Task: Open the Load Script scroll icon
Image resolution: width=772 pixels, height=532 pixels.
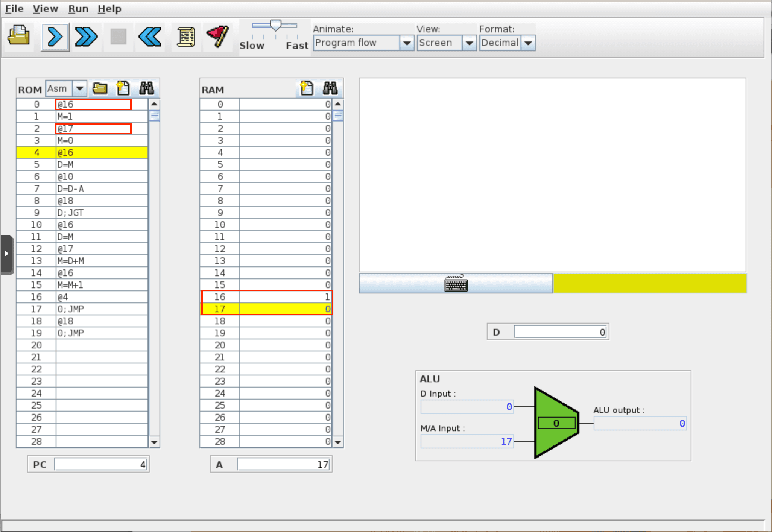Action: [186, 37]
